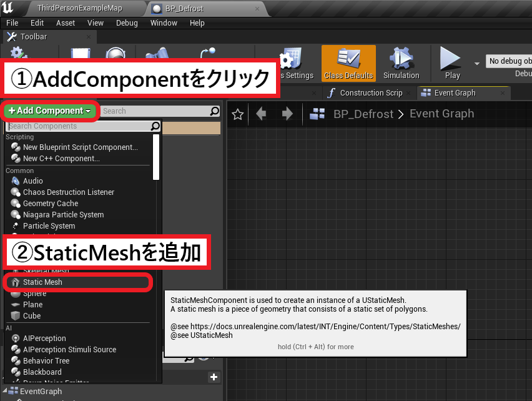The image size is (532, 401).
Task: Switch to the ThirdPersonExampleMap tab
Action: (x=80, y=8)
